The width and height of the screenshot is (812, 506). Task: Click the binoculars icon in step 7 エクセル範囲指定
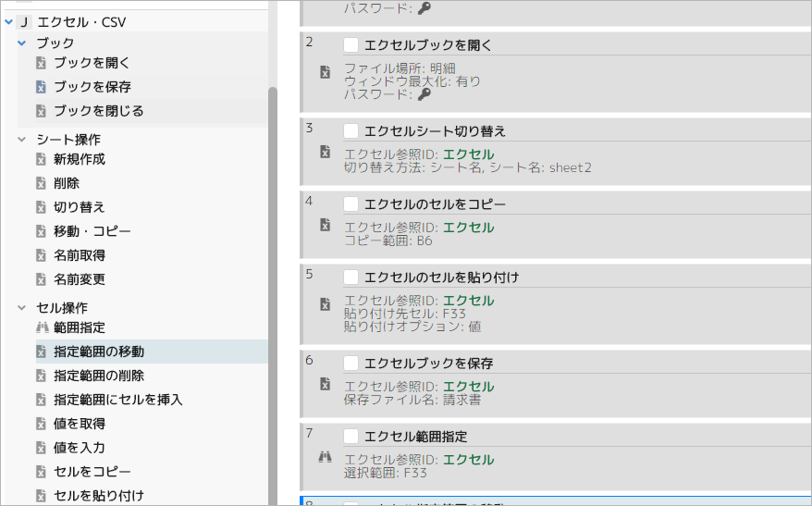click(325, 456)
